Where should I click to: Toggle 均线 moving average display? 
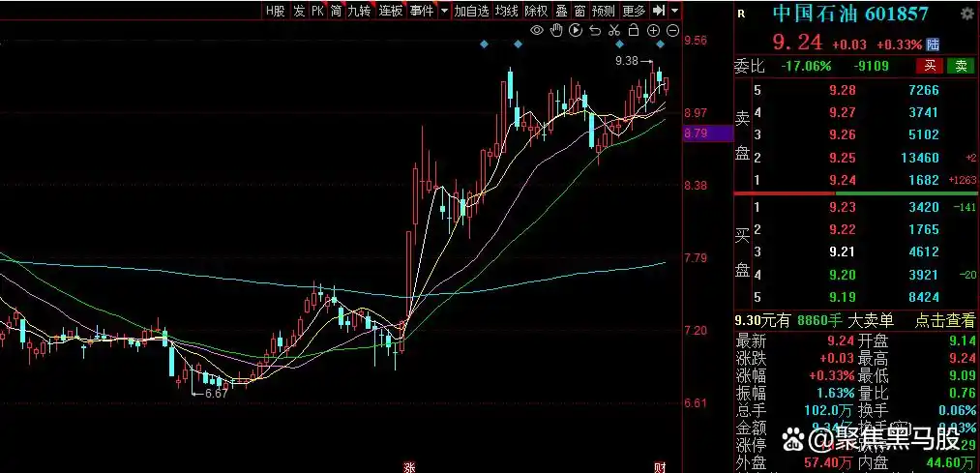click(506, 11)
